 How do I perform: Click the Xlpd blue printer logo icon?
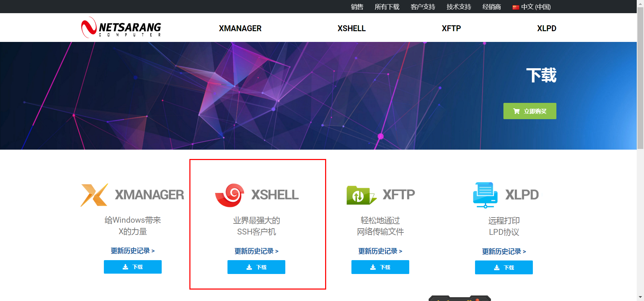[485, 195]
